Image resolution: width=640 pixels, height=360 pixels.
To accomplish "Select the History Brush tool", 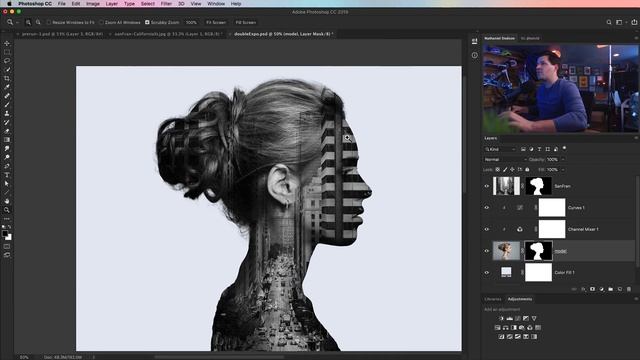I will [7, 122].
